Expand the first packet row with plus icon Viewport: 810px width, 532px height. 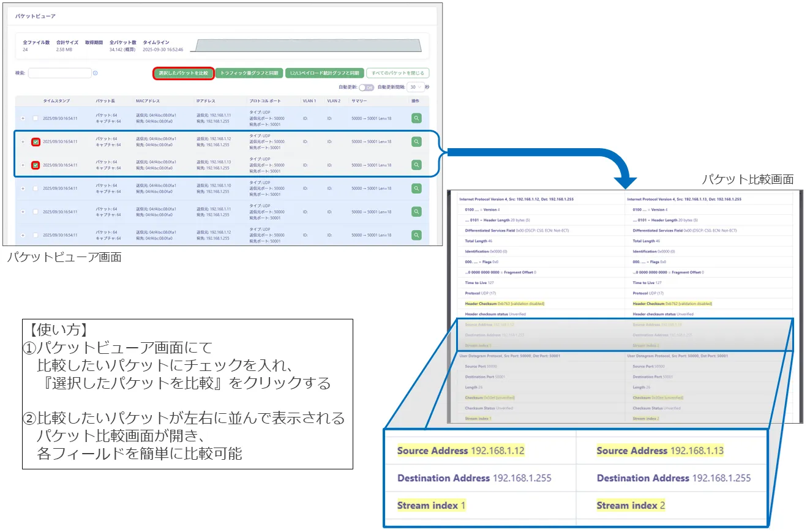click(x=23, y=118)
